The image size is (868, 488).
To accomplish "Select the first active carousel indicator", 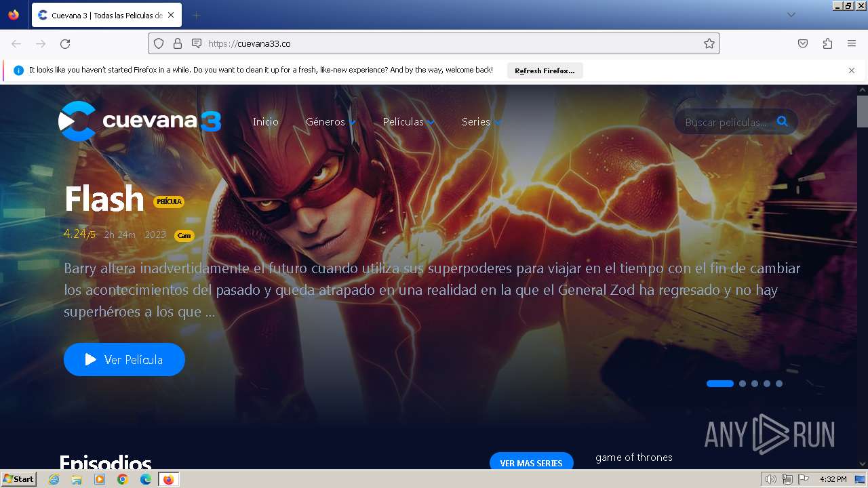I will click(x=720, y=384).
